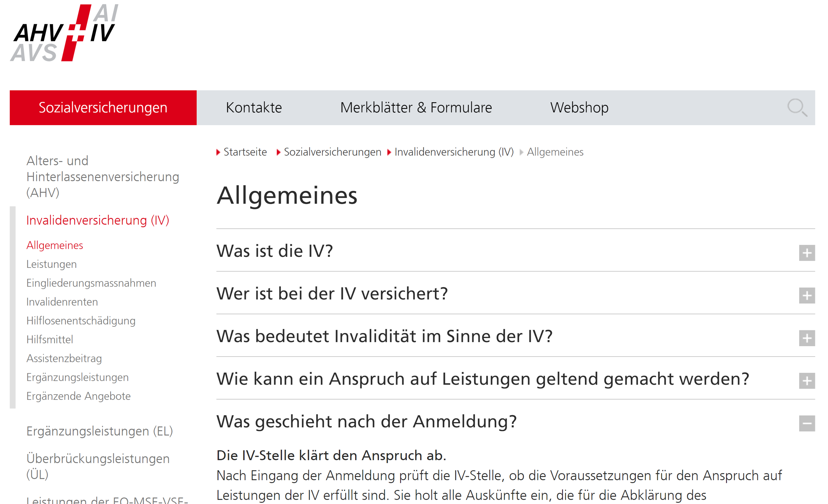The width and height of the screenshot is (828, 504).
Task: Open Merkblätter & Formulare menu
Action: tap(416, 108)
